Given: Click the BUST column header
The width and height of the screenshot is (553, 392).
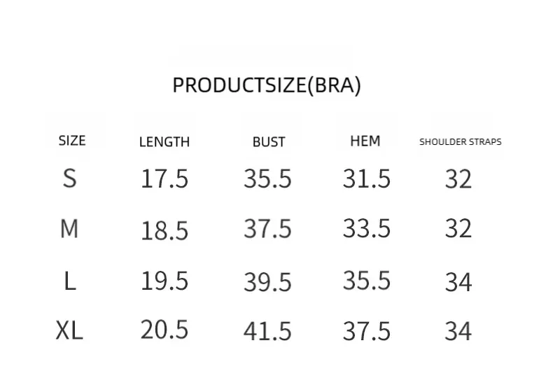Looking at the screenshot, I should pos(269,142).
